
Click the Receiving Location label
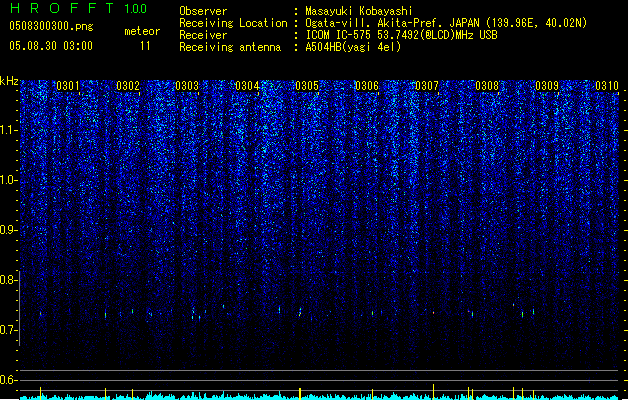(x=233, y=23)
